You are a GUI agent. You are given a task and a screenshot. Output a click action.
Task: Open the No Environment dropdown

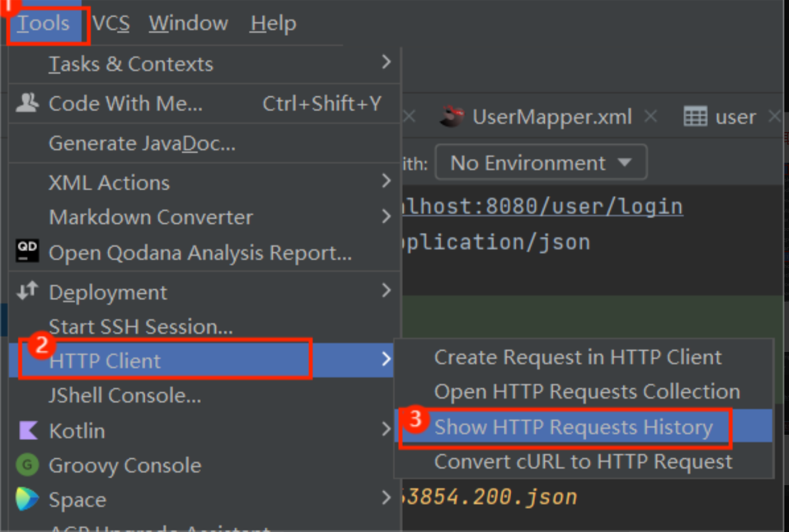tap(540, 163)
